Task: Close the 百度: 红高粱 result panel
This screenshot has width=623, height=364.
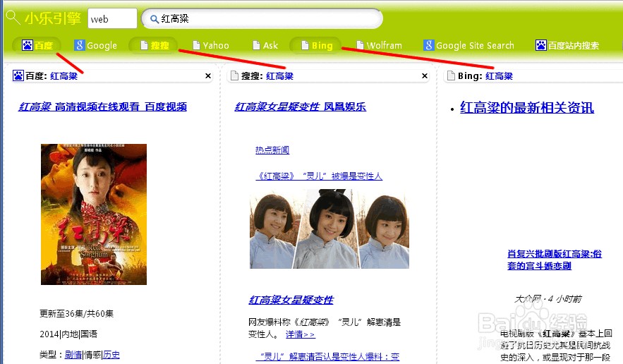Action: [208, 76]
